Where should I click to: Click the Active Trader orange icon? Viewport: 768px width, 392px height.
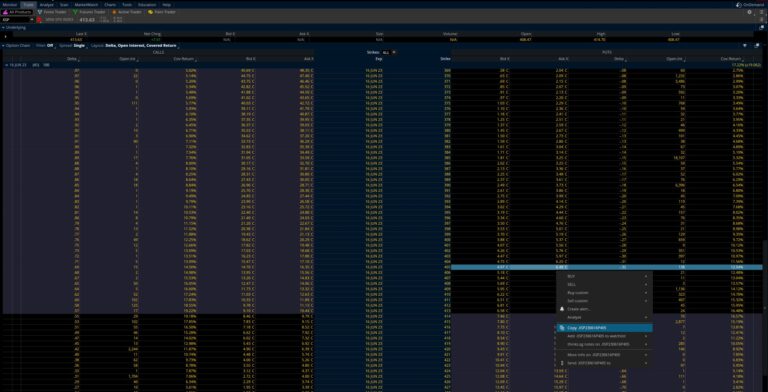tap(114, 12)
